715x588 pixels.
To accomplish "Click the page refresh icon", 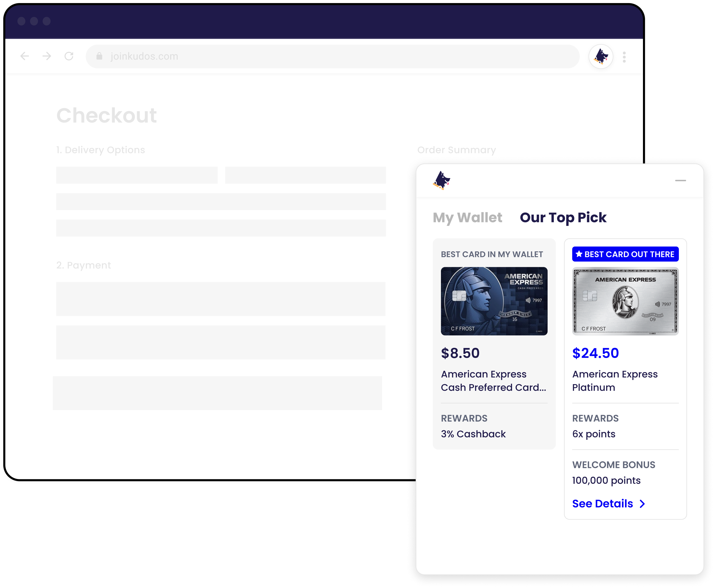I will pyautogui.click(x=69, y=56).
